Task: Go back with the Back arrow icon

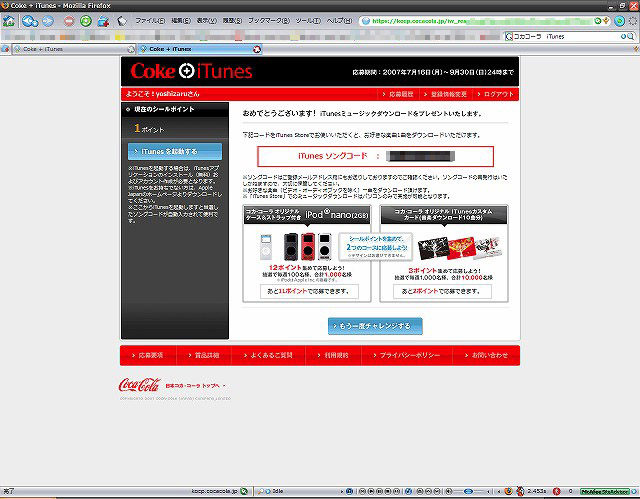Action: click(x=30, y=20)
